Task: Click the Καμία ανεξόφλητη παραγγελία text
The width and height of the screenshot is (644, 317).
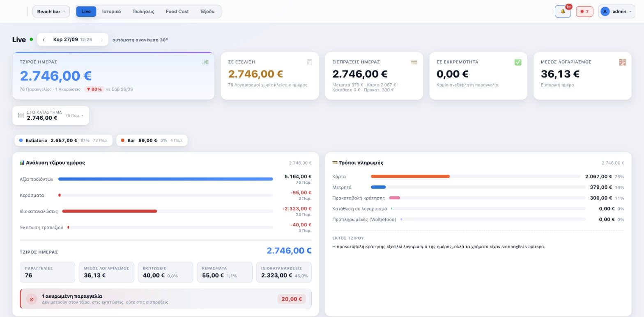Action: [x=467, y=85]
